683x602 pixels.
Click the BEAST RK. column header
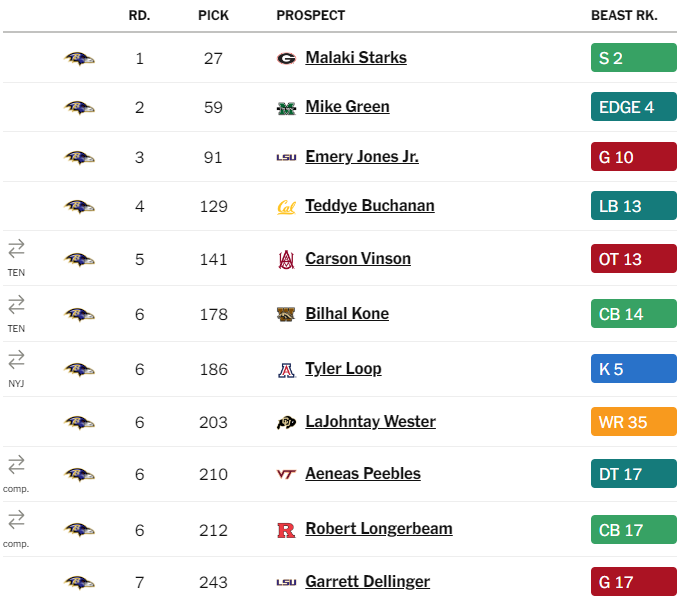coord(624,15)
